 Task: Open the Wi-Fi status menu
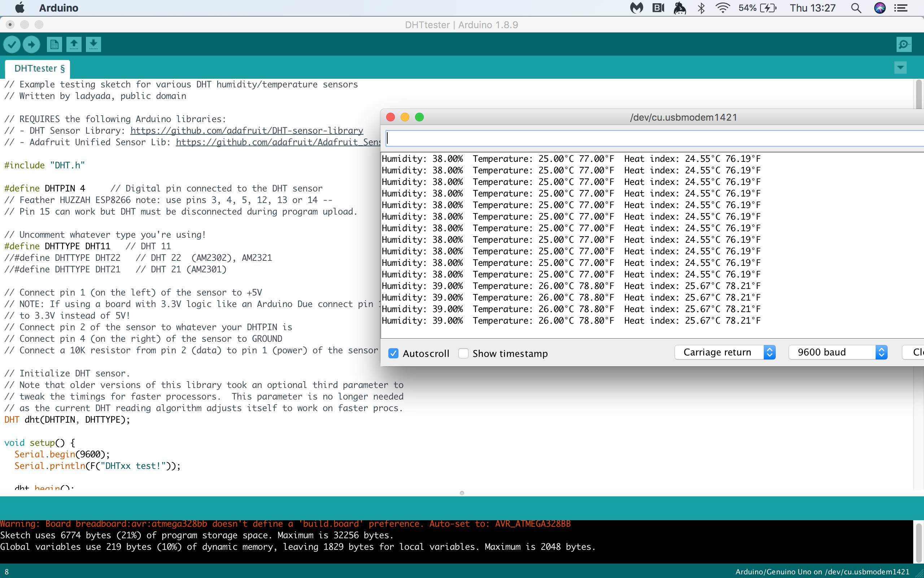click(722, 8)
